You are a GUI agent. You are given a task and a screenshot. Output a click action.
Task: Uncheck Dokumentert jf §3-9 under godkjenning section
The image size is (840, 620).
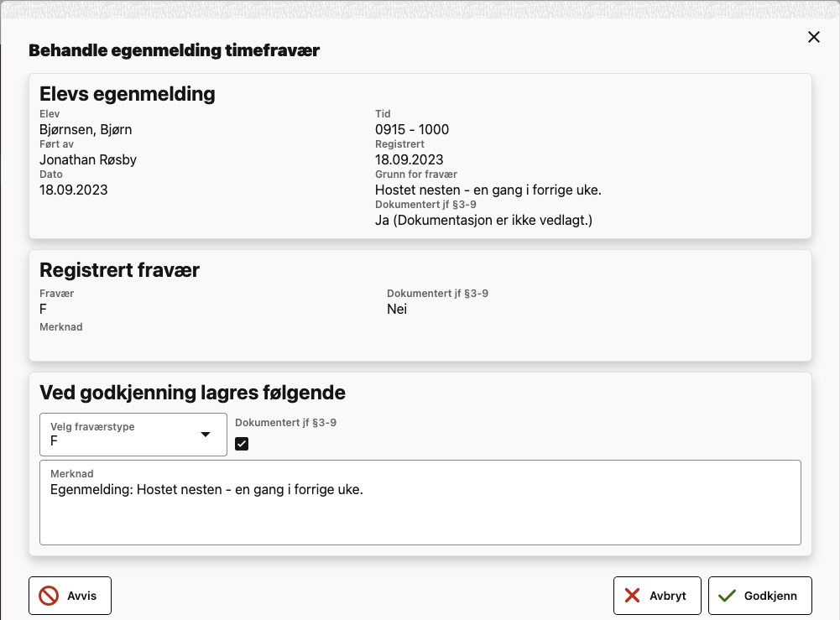point(242,443)
